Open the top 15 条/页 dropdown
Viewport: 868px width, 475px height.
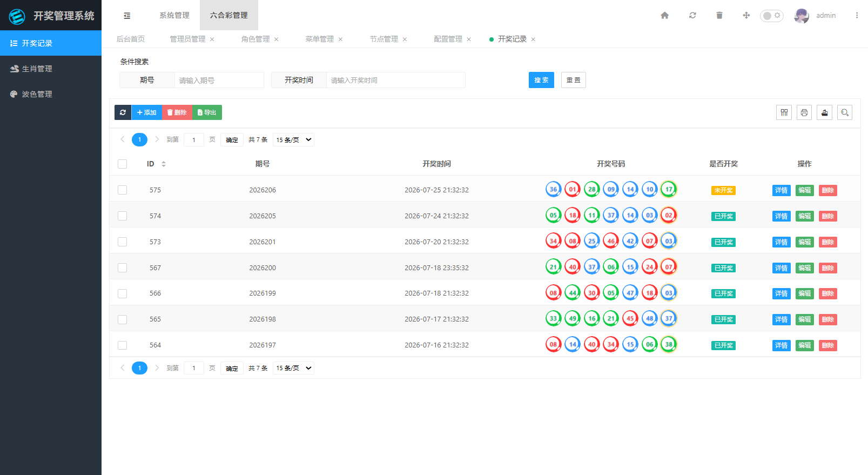point(294,139)
